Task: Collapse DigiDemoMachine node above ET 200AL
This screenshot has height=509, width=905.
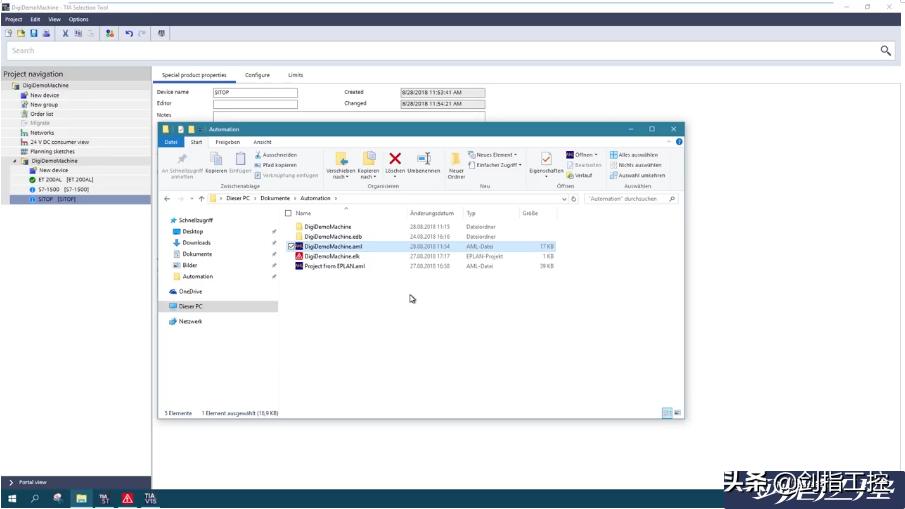Action: pos(15,161)
